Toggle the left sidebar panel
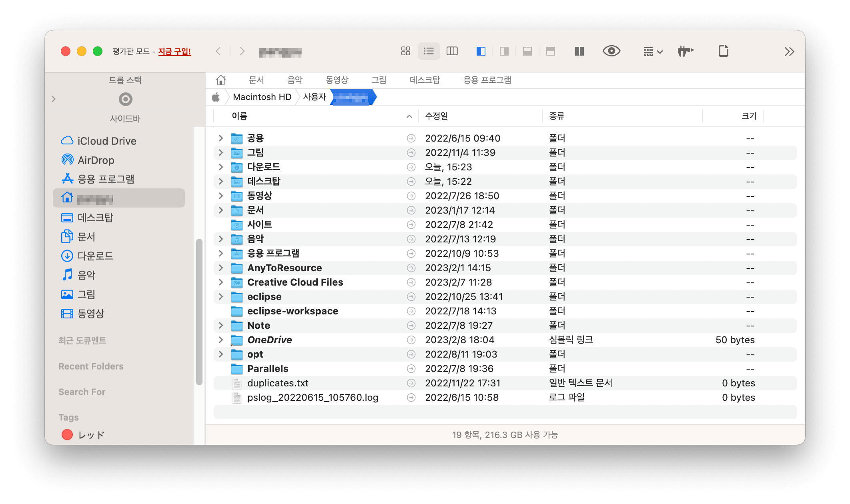 point(481,51)
